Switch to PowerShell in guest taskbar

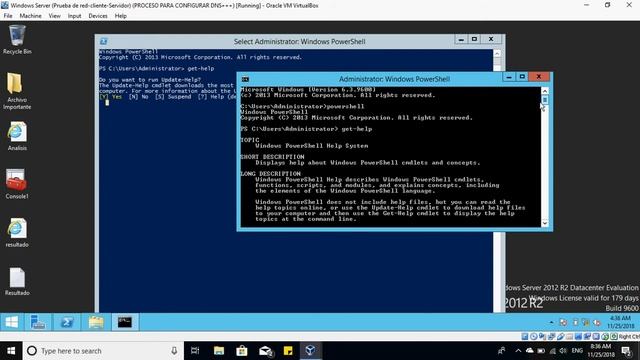coord(67,322)
